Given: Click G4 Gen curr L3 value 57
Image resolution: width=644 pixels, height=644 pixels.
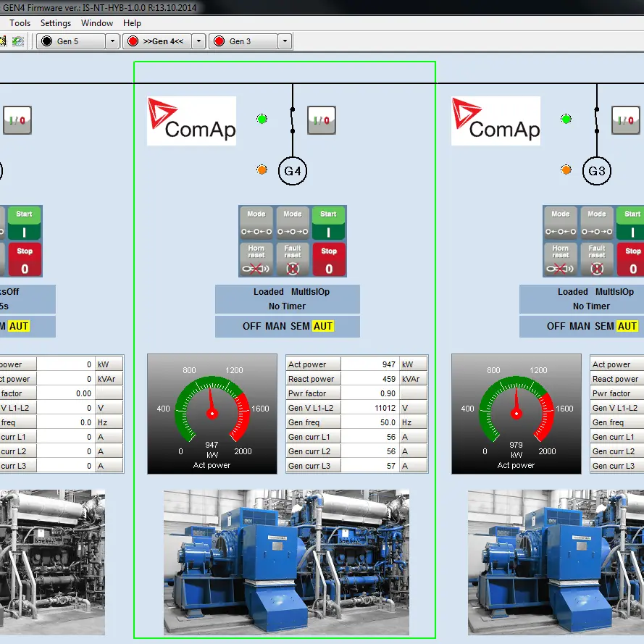Looking at the screenshot, I should 369,466.
